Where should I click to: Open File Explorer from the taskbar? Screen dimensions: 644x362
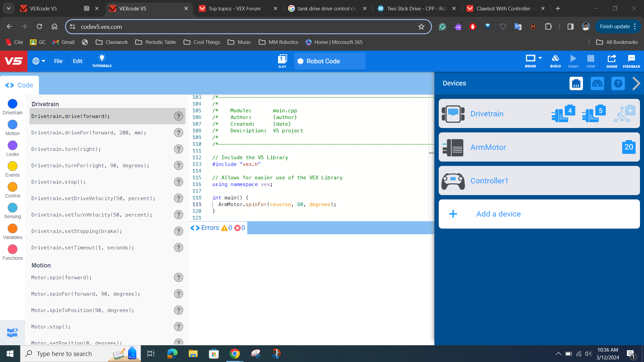[193, 354]
